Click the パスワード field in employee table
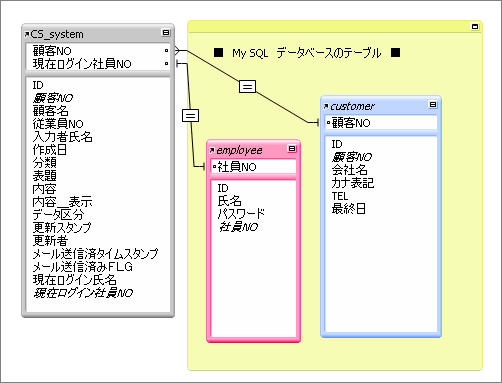Screen dimensions: 502x383 pos(241,214)
